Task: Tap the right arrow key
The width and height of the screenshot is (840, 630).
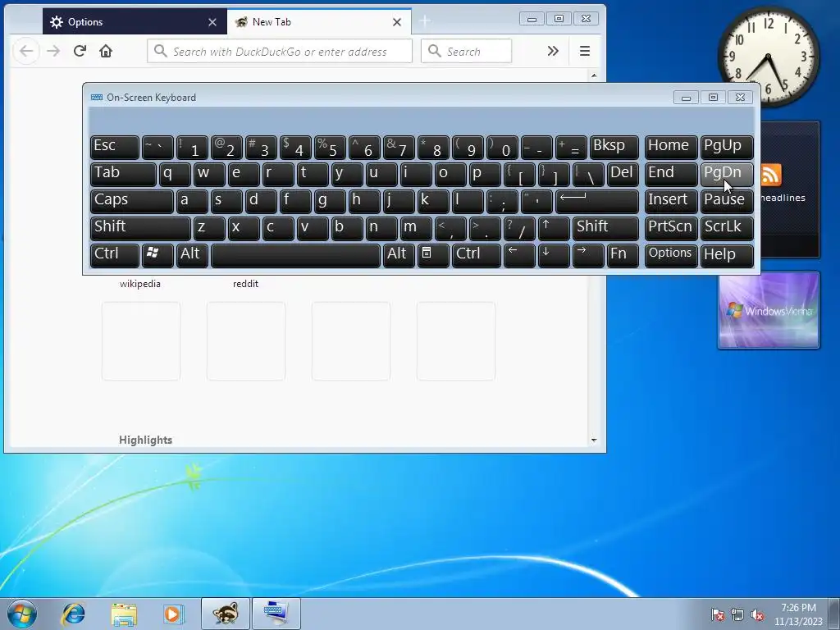Action: point(588,255)
